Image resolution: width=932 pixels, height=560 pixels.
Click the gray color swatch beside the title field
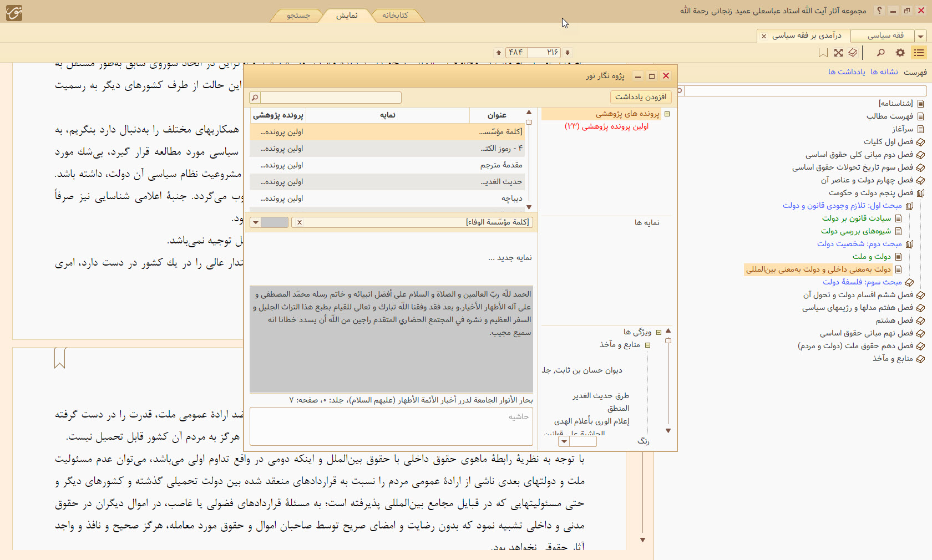275,222
